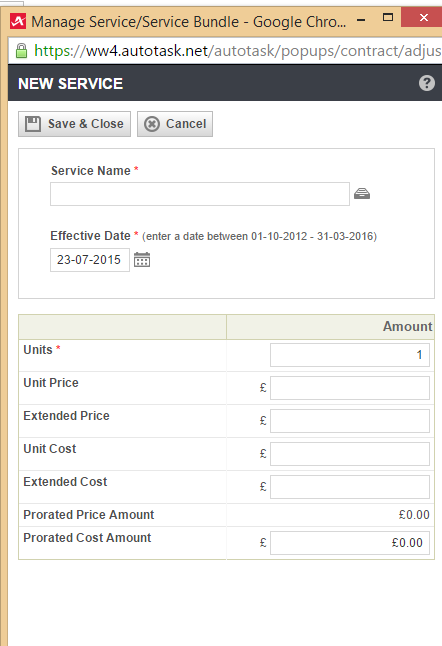Open the help question mark icon
The image size is (442, 646).
(x=427, y=83)
